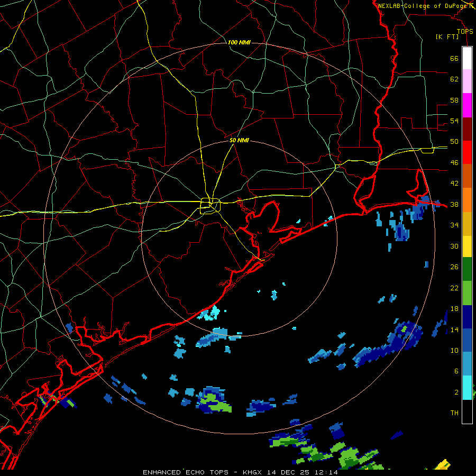Click the legend value '18'
This screenshot has height=476, width=476.
pos(454,309)
